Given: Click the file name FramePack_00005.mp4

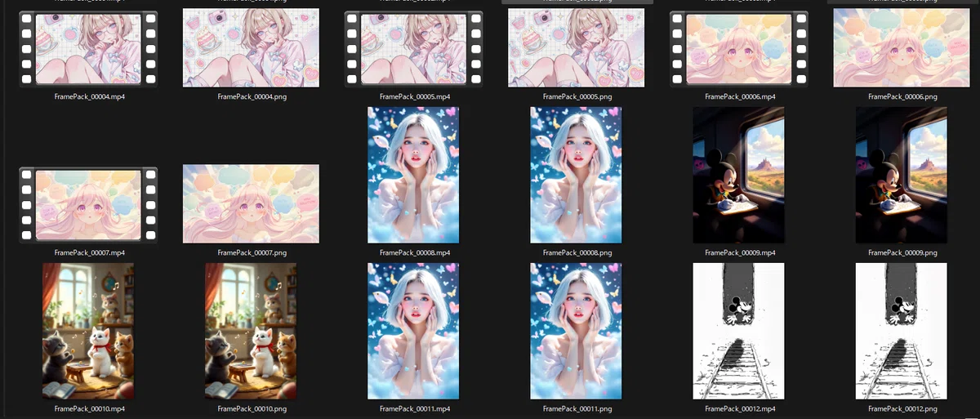Looking at the screenshot, I should (414, 96).
